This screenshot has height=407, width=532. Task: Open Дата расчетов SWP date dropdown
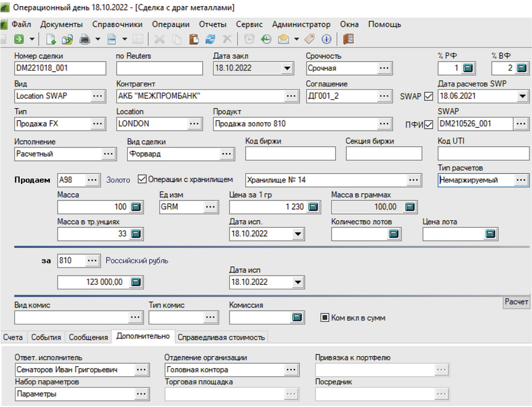522,96
